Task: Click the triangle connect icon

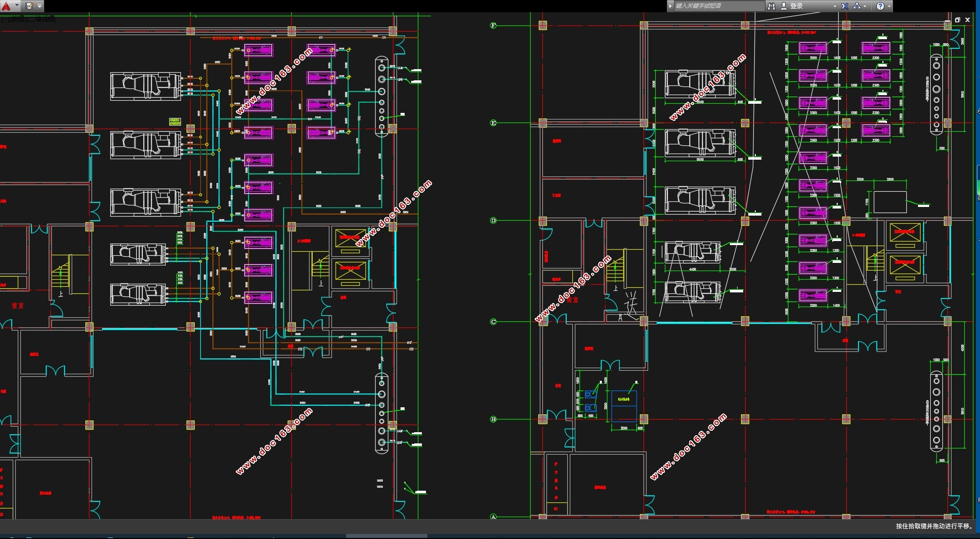Action: 857,6
